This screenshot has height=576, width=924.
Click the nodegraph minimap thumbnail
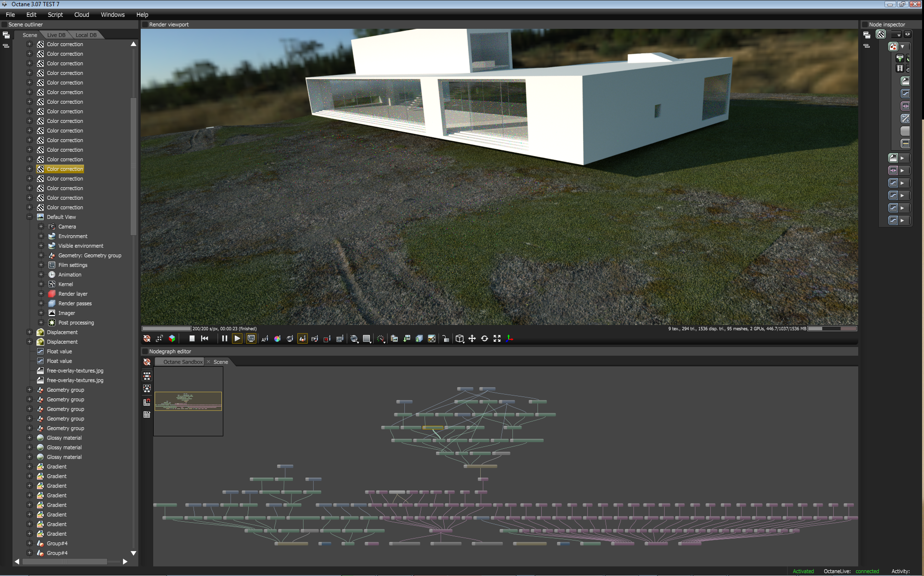point(188,401)
